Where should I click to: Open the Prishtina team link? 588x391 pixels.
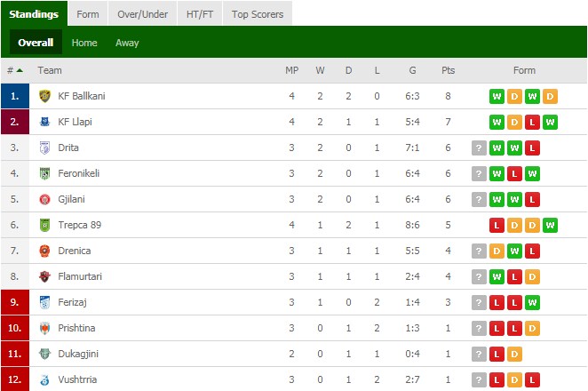[x=76, y=328]
